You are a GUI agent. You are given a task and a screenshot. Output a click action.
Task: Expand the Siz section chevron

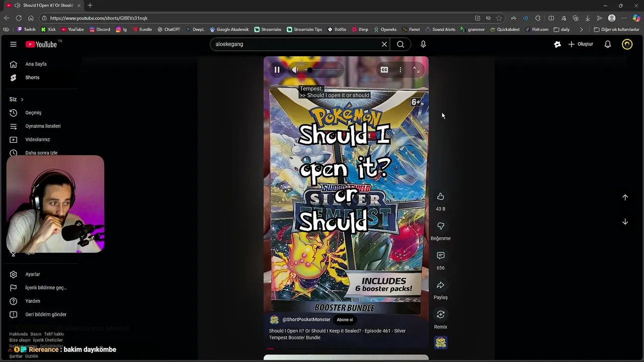coord(22,100)
